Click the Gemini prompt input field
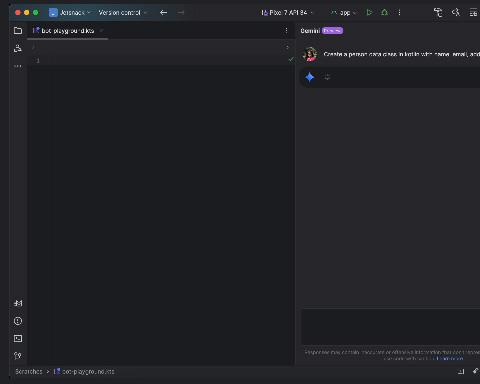480x384 pixels. 390,327
